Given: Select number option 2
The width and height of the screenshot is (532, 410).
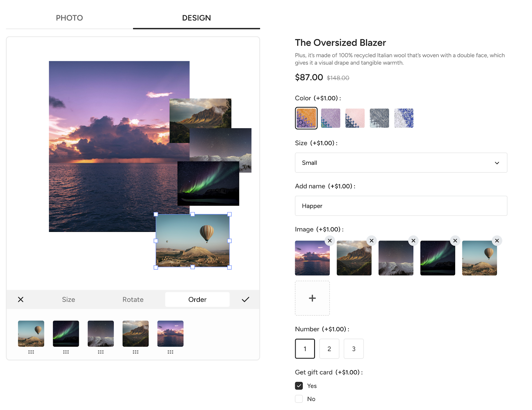Looking at the screenshot, I should (329, 349).
